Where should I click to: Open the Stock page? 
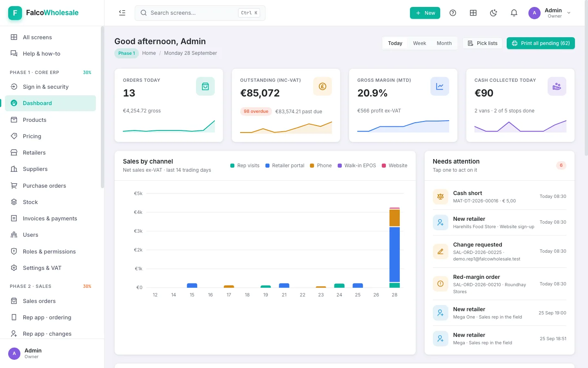tap(50, 202)
